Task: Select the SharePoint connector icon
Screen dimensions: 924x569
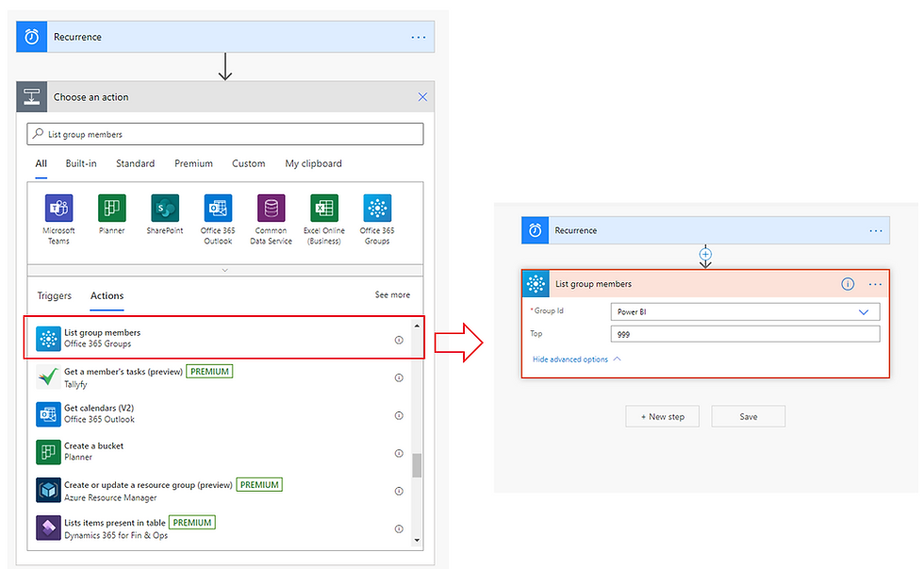Action: tap(165, 209)
